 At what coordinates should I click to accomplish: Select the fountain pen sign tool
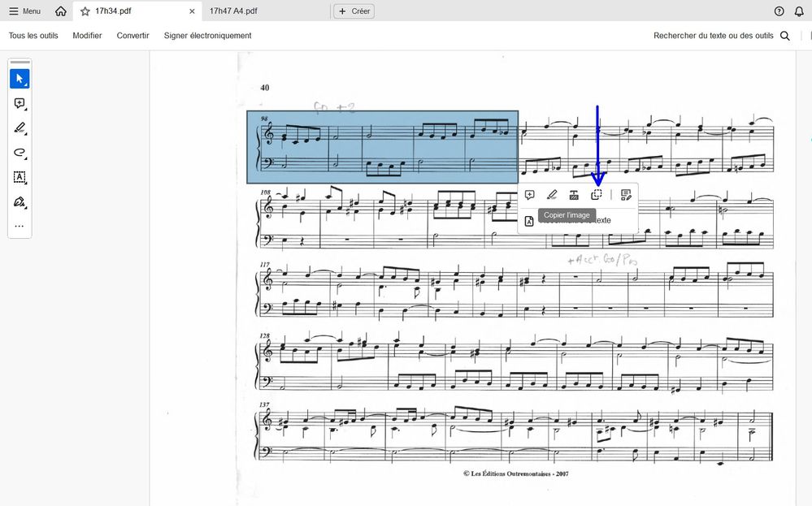(20, 201)
